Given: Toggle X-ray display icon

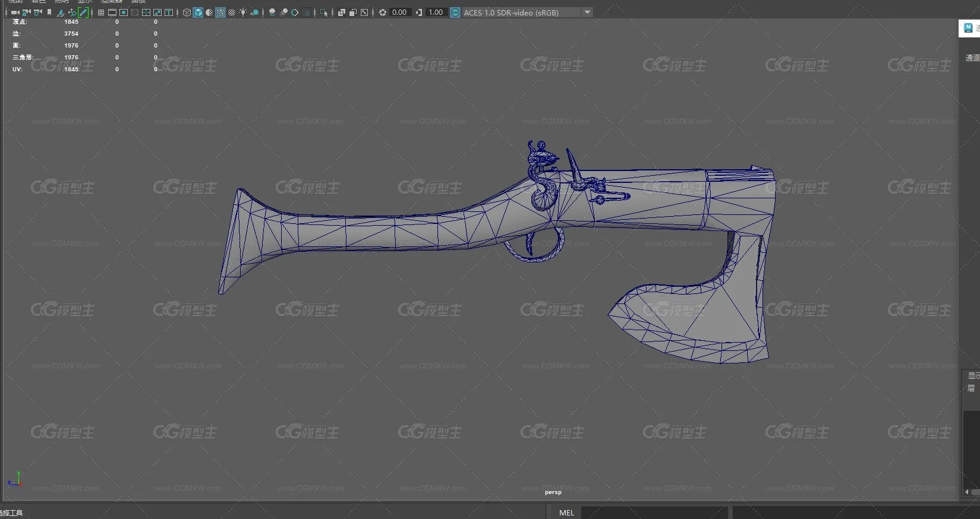Looking at the screenshot, I should pyautogui.click(x=342, y=12).
